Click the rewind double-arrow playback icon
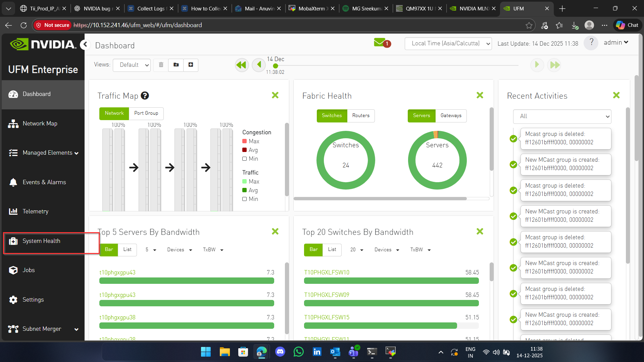This screenshot has width=644, height=362. 241,65
